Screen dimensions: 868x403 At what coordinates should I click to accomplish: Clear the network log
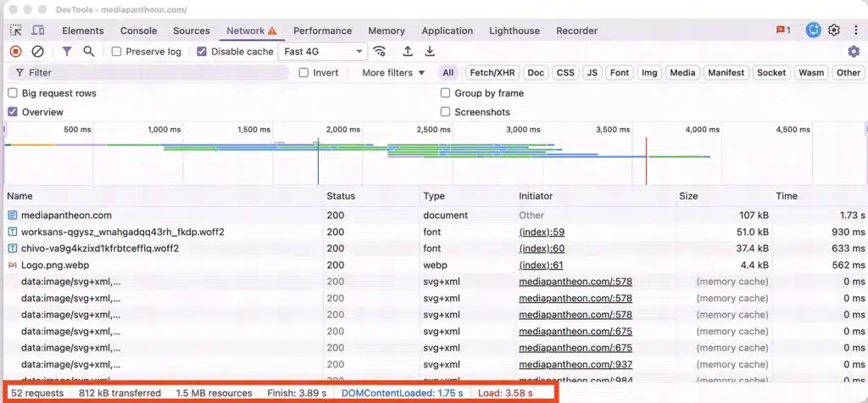[x=37, y=52]
